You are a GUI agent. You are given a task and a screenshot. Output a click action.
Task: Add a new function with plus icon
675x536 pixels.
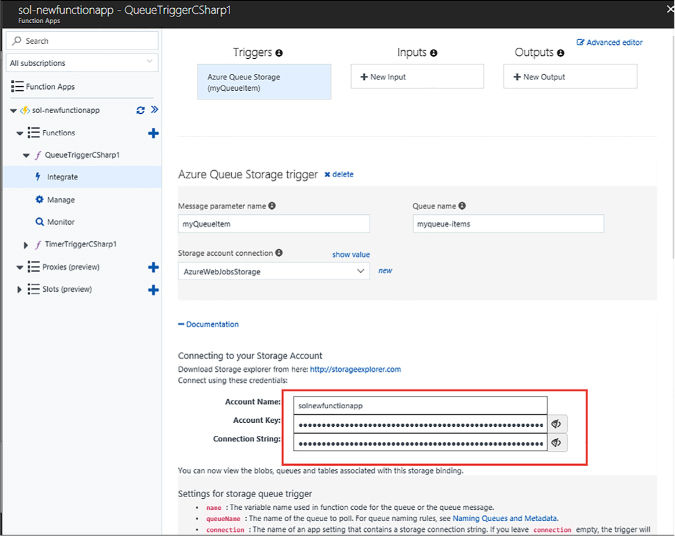[153, 133]
